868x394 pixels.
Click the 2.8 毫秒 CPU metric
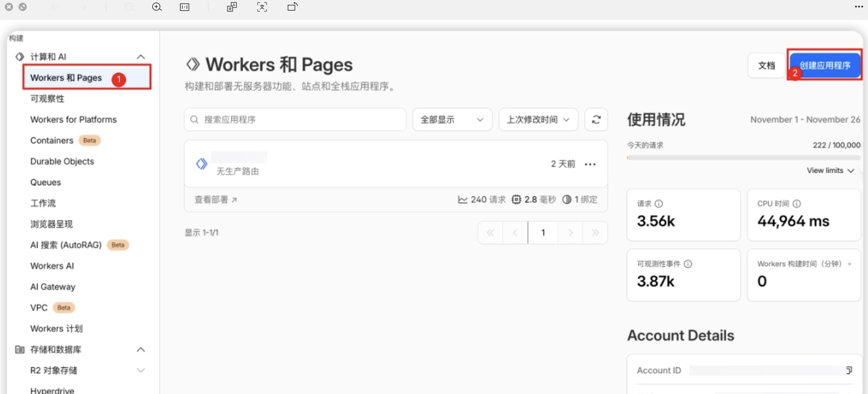point(533,199)
